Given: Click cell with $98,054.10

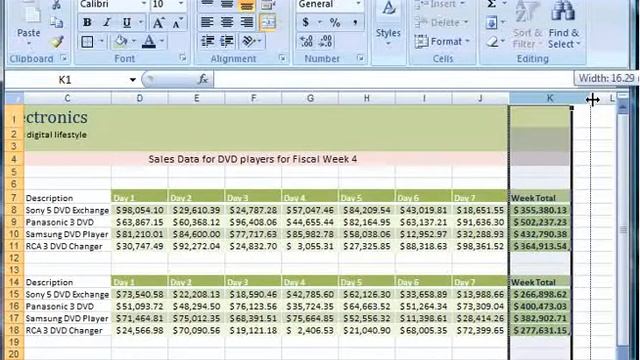Looking at the screenshot, I should (140, 210).
